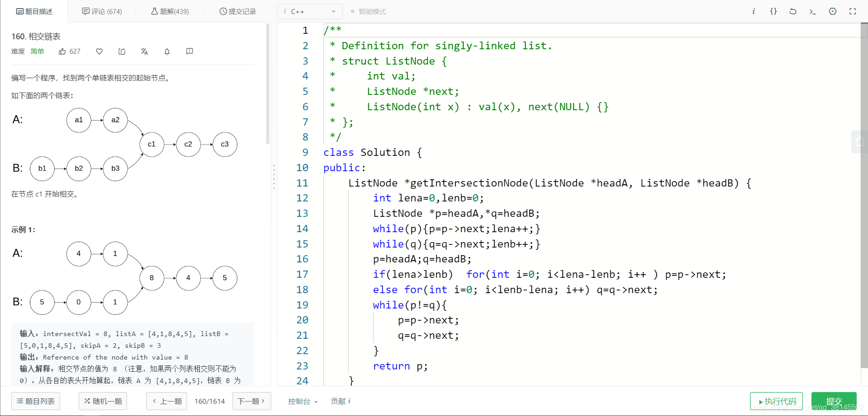This screenshot has height=416, width=868.
Task: Open the 题解(439) tab
Action: click(170, 11)
